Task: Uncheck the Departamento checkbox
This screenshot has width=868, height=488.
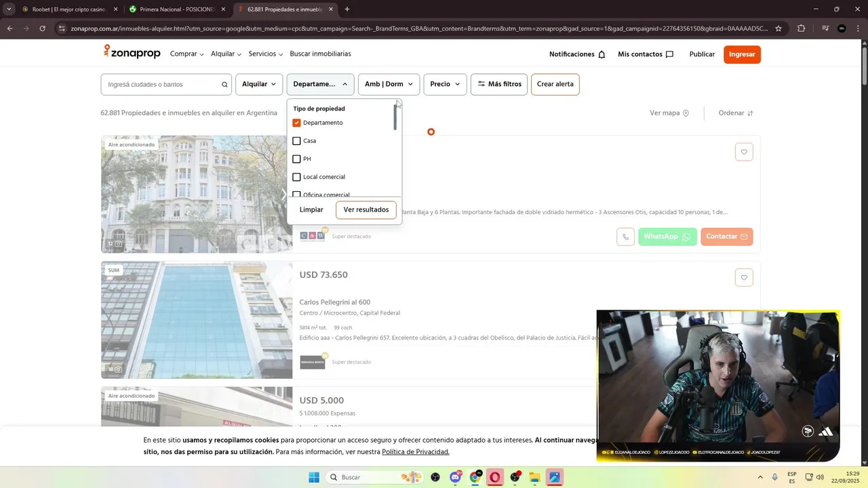Action: pyautogui.click(x=296, y=123)
